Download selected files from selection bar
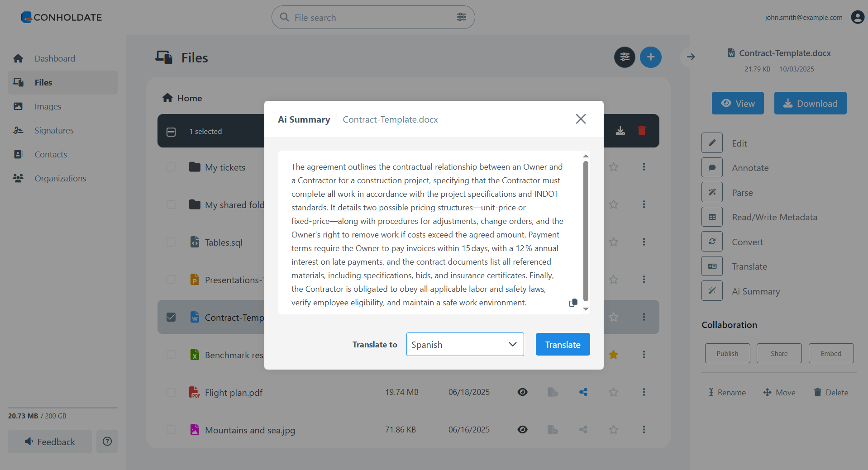This screenshot has height=470, width=868. 620,131
